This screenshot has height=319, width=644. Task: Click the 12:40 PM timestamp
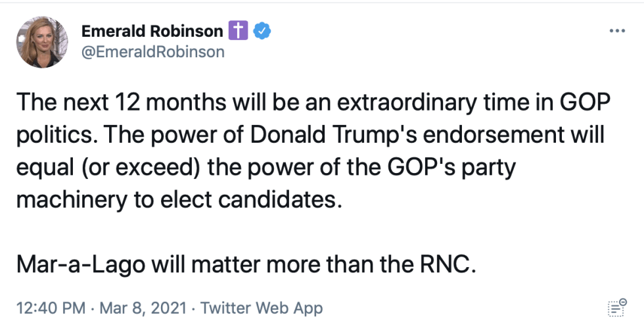(51, 308)
